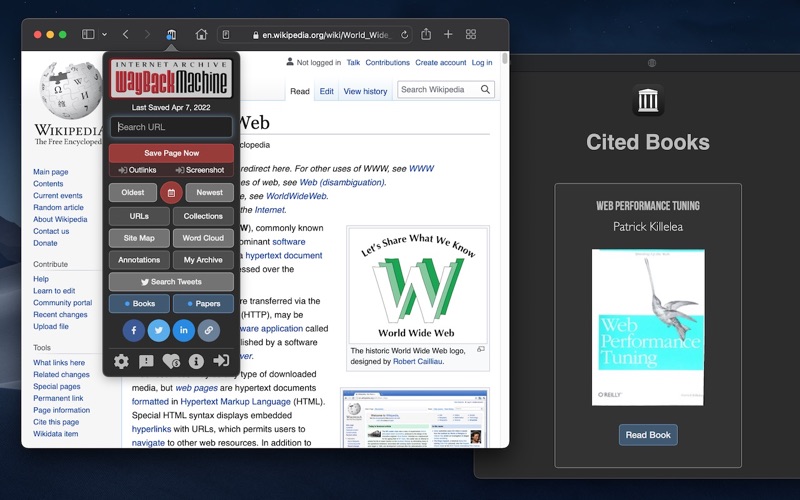Toggle the Safari sidebar button

pos(88,34)
